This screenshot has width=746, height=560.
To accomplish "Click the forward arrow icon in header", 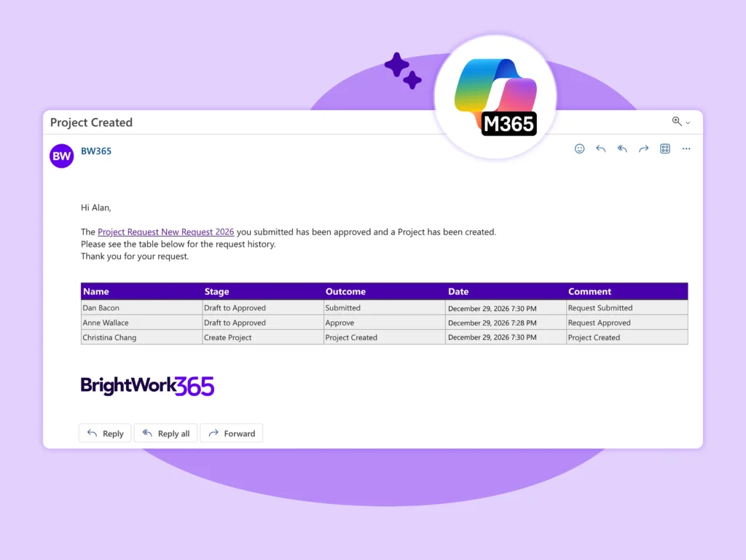I will tap(643, 149).
